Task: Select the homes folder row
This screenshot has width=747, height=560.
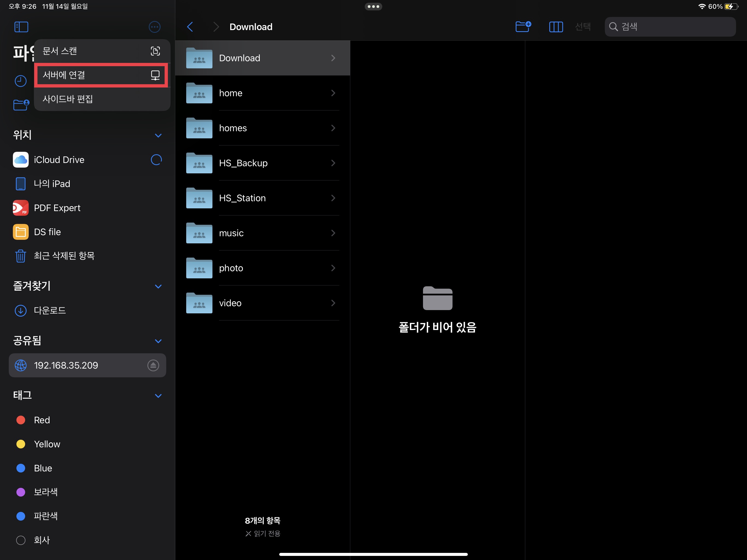Action: point(262,128)
